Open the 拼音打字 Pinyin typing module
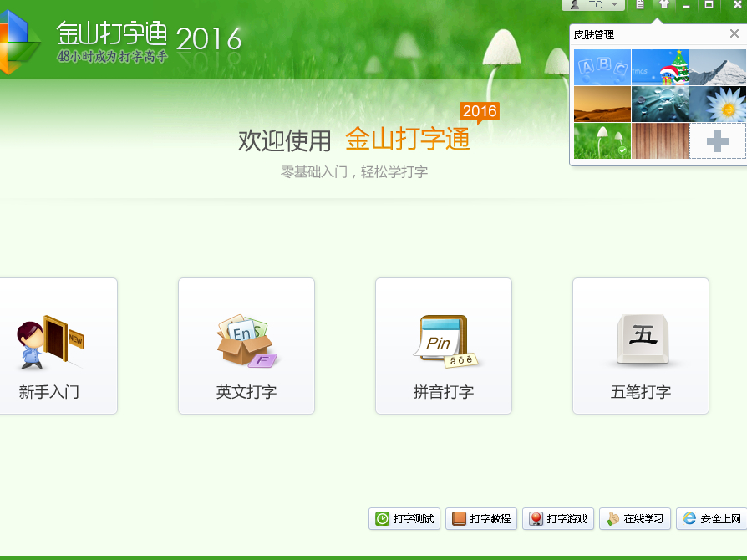Image resolution: width=747 pixels, height=560 pixels. pos(444,346)
